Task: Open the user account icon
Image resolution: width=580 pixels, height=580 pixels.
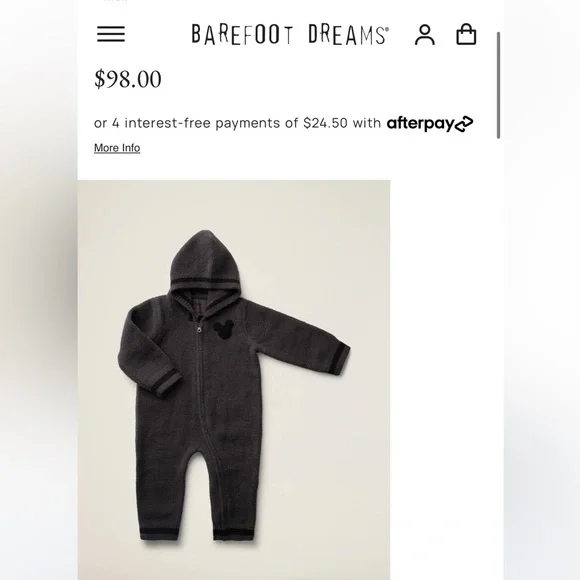Action: [x=425, y=35]
